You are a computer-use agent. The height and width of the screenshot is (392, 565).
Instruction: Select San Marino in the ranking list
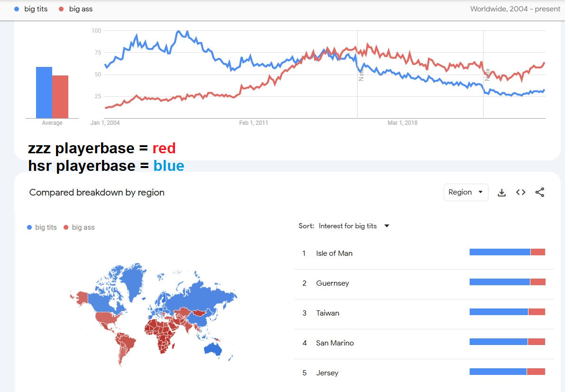pos(334,343)
